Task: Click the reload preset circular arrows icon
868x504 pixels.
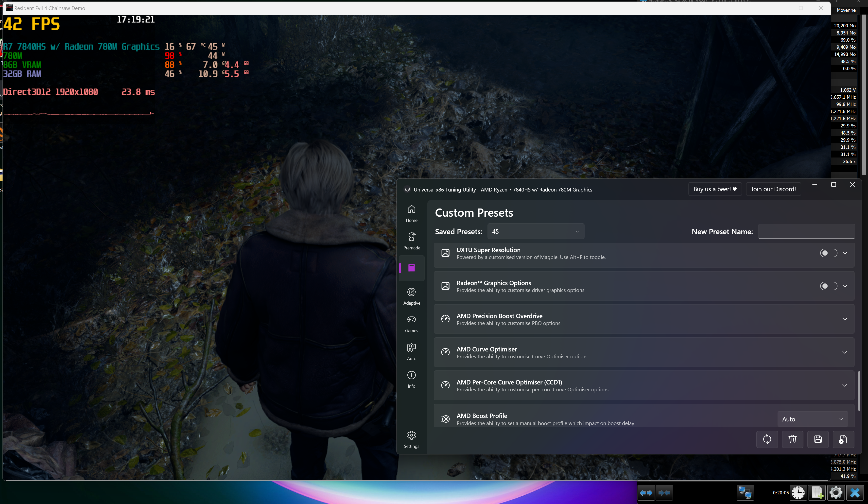Action: tap(767, 439)
